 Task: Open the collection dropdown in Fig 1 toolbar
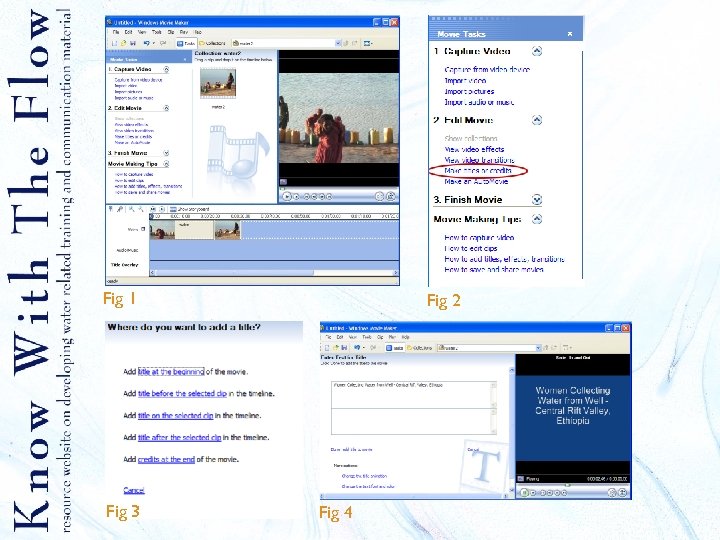click(338, 43)
